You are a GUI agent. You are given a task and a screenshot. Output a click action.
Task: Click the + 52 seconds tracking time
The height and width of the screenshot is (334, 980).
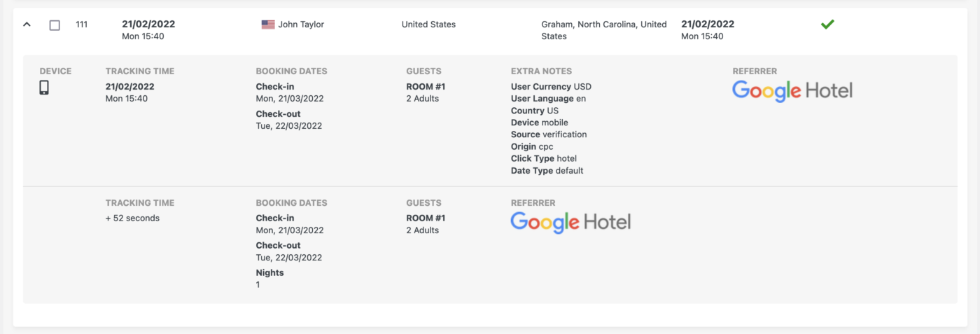132,218
